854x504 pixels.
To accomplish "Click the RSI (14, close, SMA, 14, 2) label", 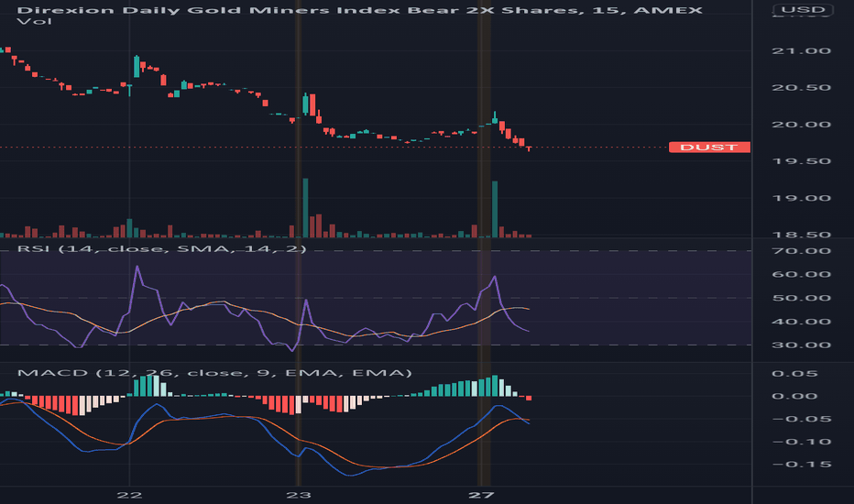I will click(162, 249).
